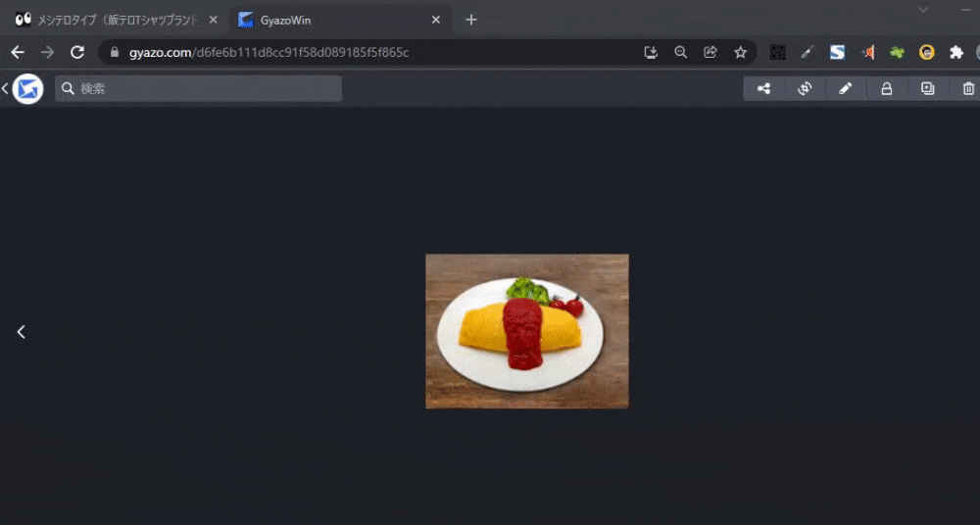Go to previous image with left arrow
This screenshot has width=980, height=525.
22,332
